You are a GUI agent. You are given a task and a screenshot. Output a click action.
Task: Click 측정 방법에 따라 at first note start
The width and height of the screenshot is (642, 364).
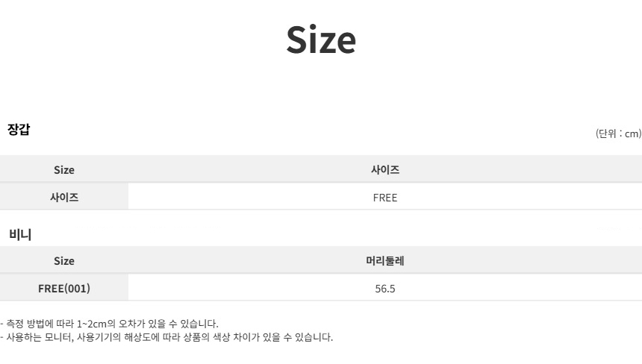click(x=40, y=324)
